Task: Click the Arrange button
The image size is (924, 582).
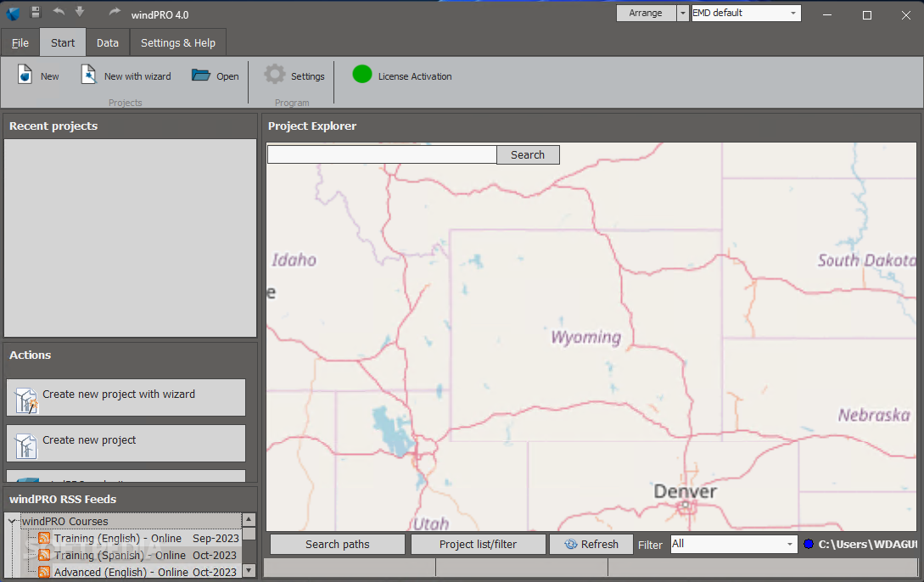Action: click(x=646, y=13)
